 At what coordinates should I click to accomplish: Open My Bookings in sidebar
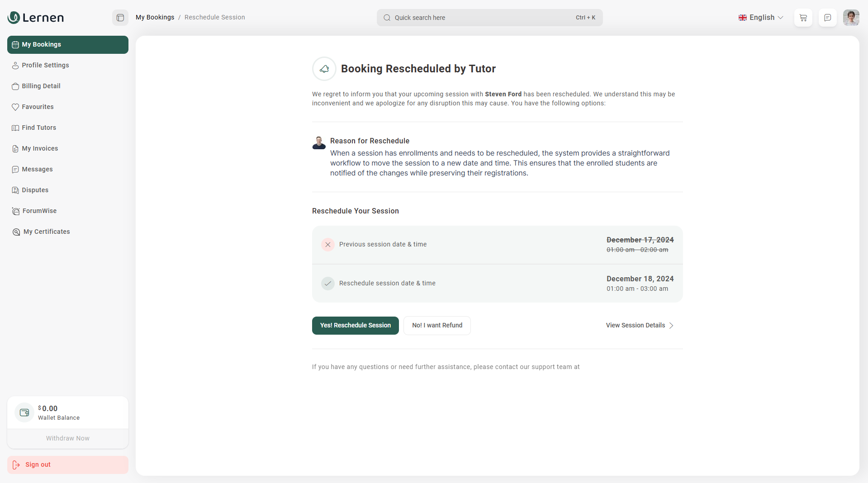coord(68,45)
